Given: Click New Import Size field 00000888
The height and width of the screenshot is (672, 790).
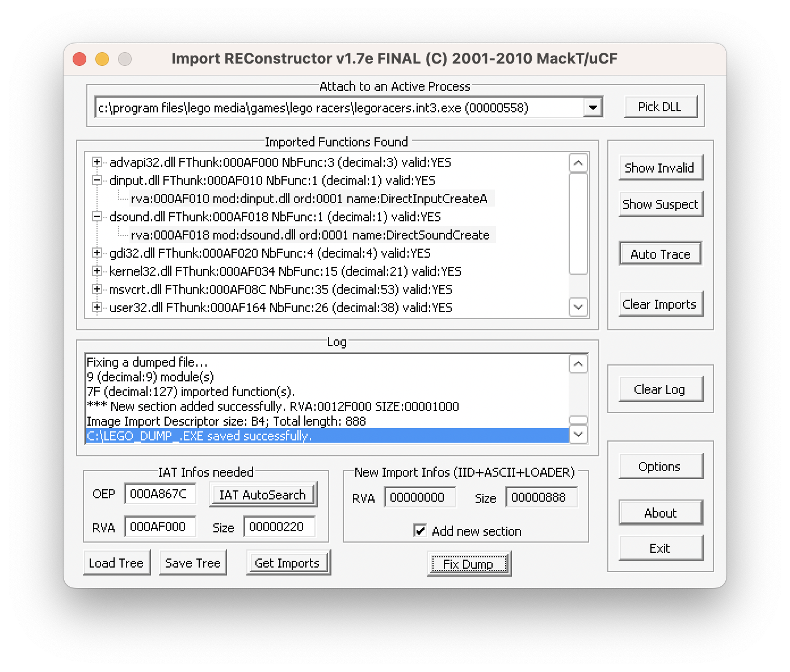Looking at the screenshot, I should [x=541, y=497].
